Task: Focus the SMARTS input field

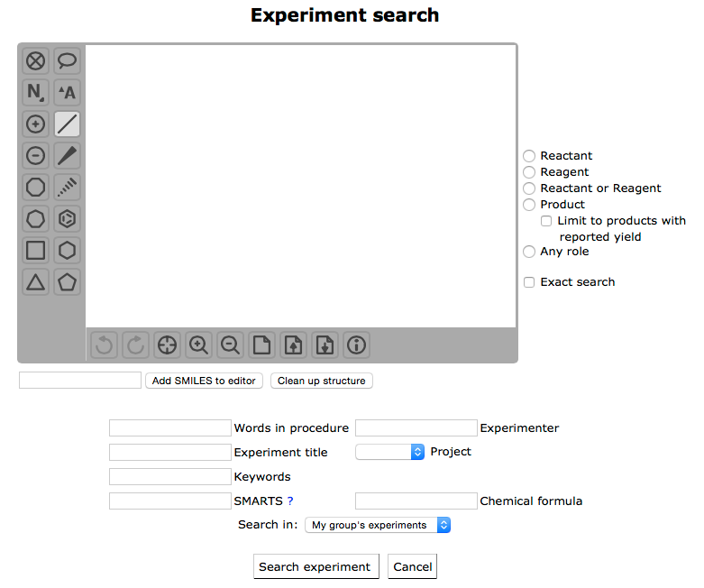Action: (x=170, y=501)
